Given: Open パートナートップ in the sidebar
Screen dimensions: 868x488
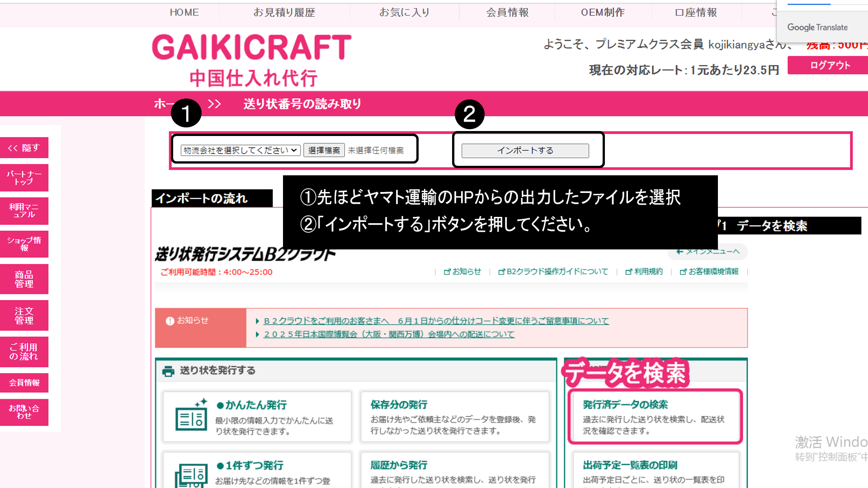Looking at the screenshot, I should point(24,178).
